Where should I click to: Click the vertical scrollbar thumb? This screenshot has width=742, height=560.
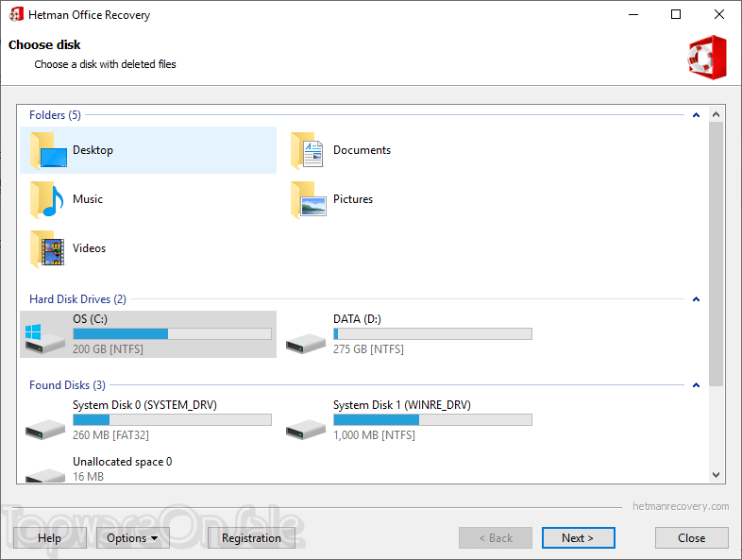(x=716, y=254)
